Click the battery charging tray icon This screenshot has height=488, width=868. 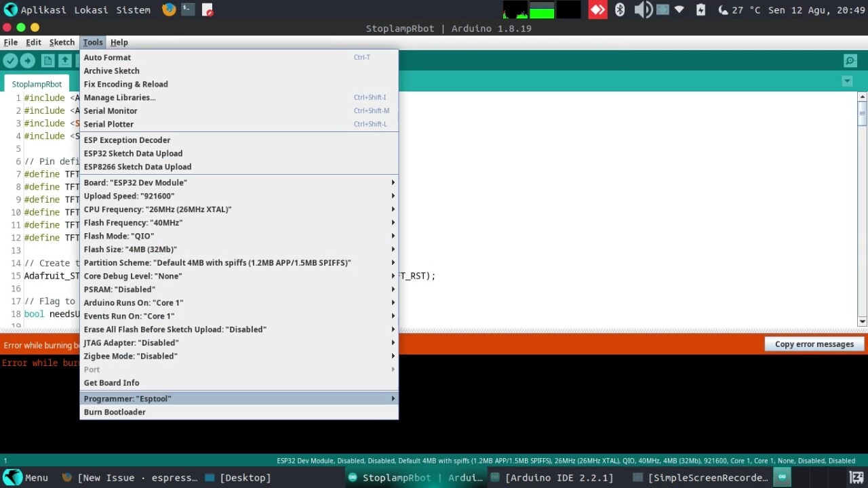(x=701, y=9)
